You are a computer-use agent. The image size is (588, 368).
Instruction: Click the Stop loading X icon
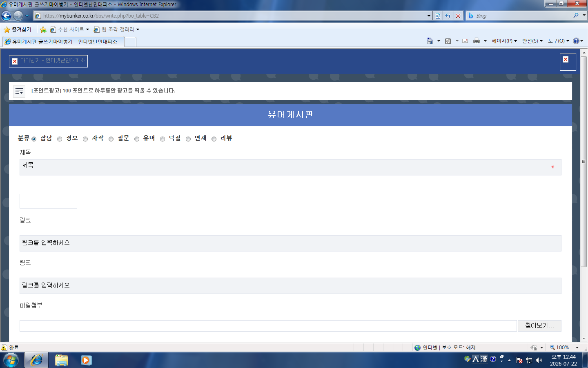click(x=458, y=16)
